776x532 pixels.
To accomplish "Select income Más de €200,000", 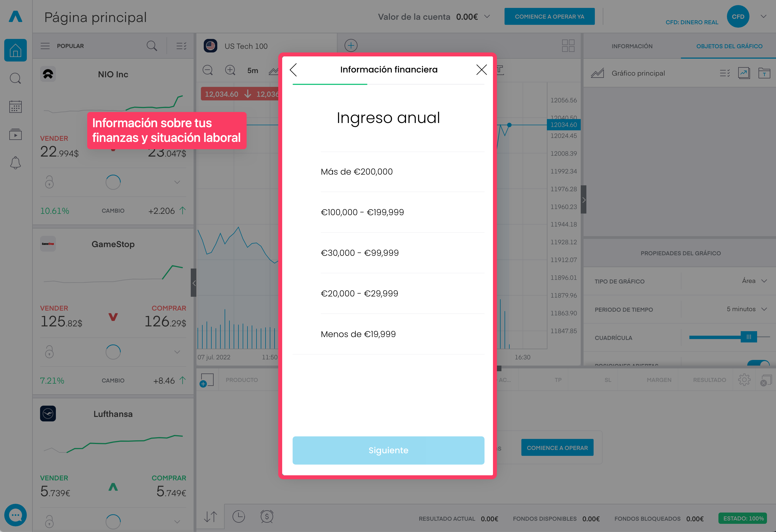I will 402,172.
